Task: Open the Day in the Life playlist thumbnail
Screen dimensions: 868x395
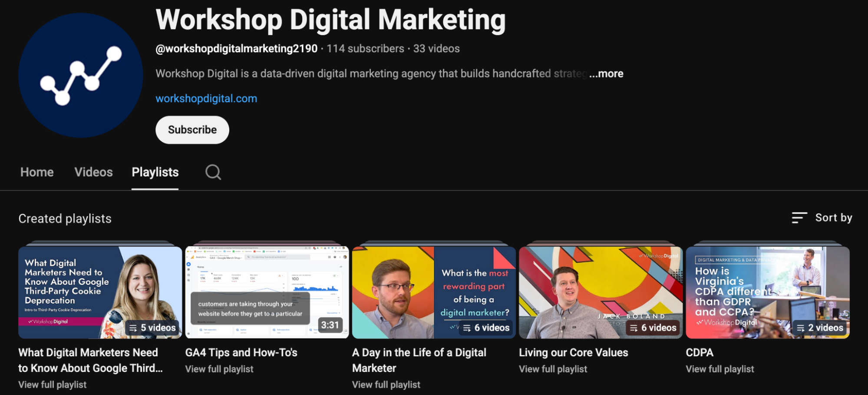Action: [x=434, y=292]
